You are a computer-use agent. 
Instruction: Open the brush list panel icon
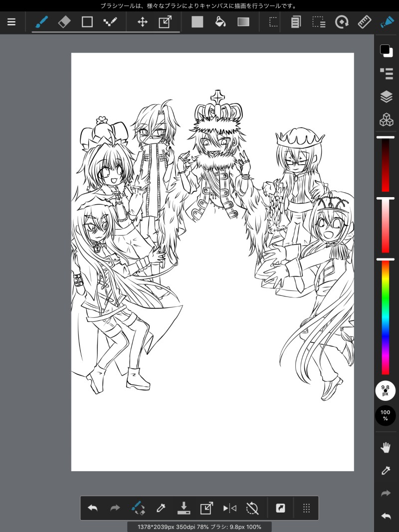387,74
